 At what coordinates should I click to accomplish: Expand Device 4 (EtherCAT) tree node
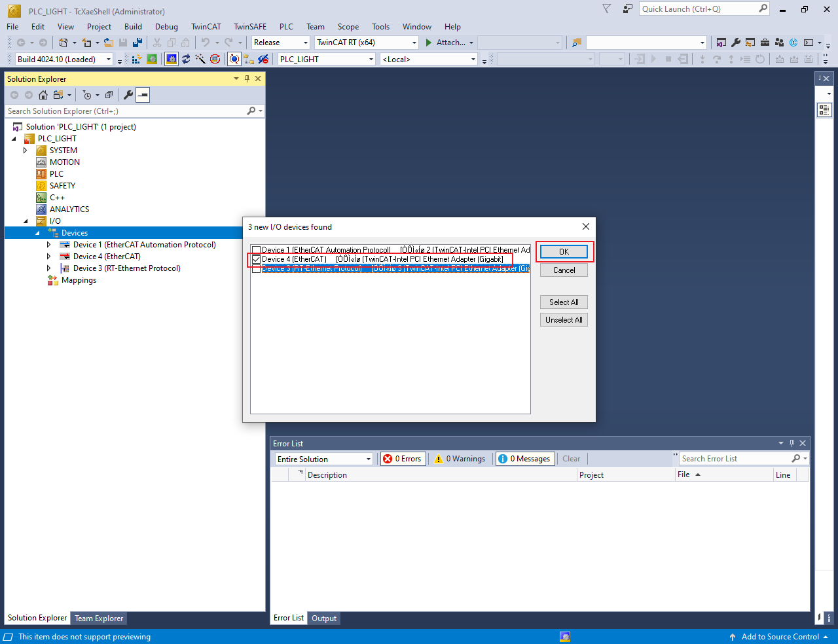[x=48, y=257]
